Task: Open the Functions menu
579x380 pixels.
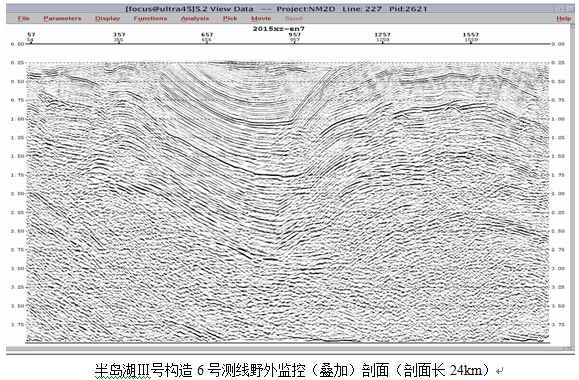Action: [150, 18]
